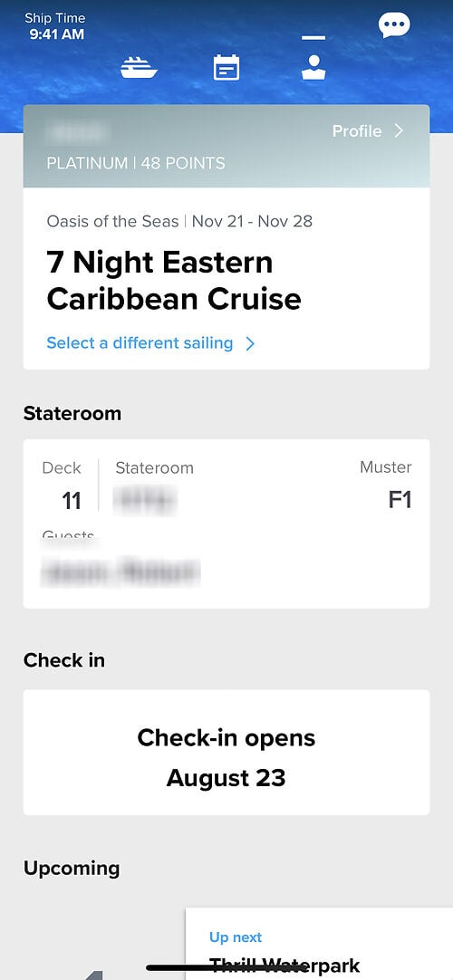Tap the Stateroom section heading
The height and width of the screenshot is (980, 453).
72,413
